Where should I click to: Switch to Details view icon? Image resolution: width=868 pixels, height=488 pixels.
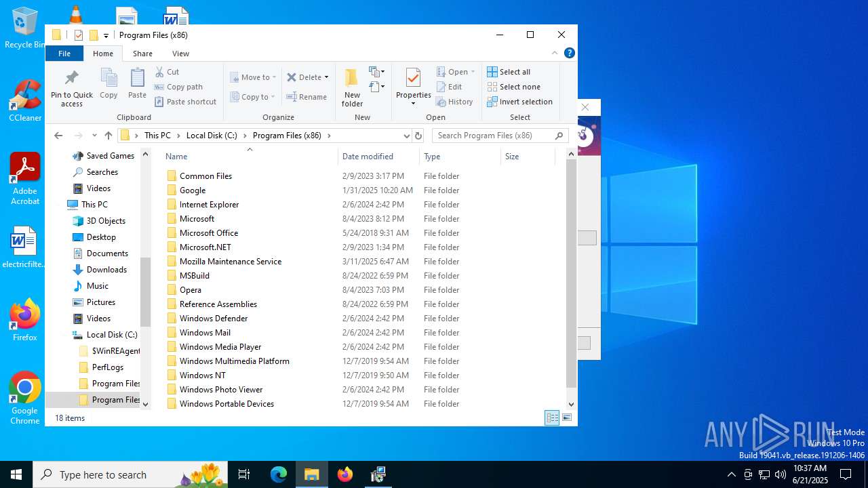click(552, 418)
